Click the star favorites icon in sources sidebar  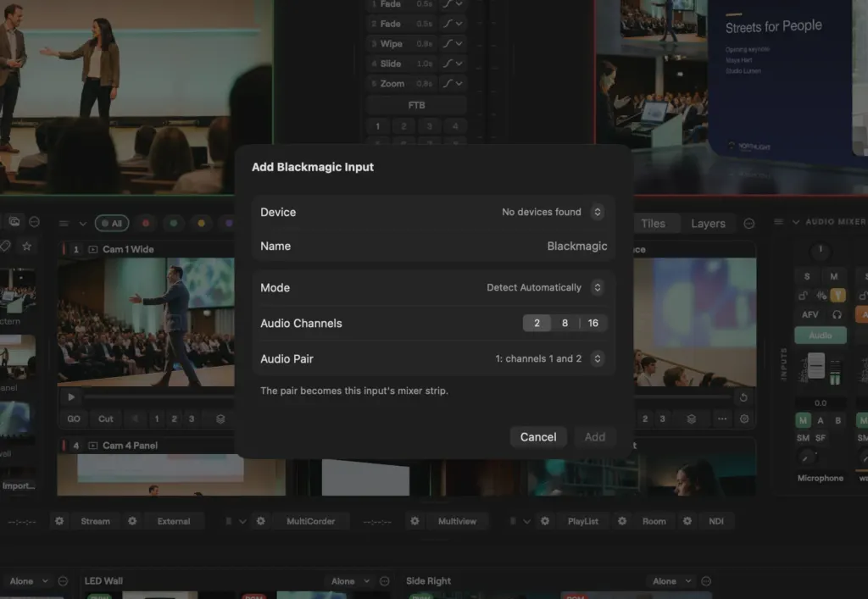pyautogui.click(x=26, y=247)
